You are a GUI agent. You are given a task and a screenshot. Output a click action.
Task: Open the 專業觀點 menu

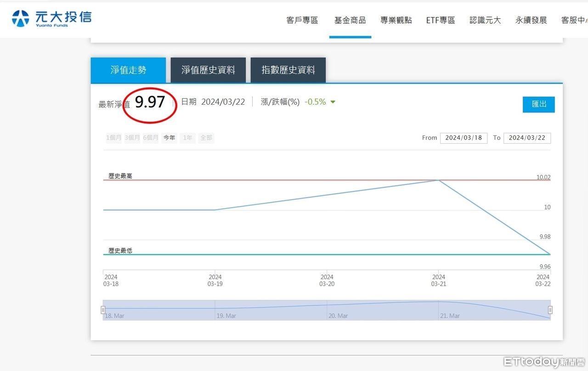pos(396,20)
